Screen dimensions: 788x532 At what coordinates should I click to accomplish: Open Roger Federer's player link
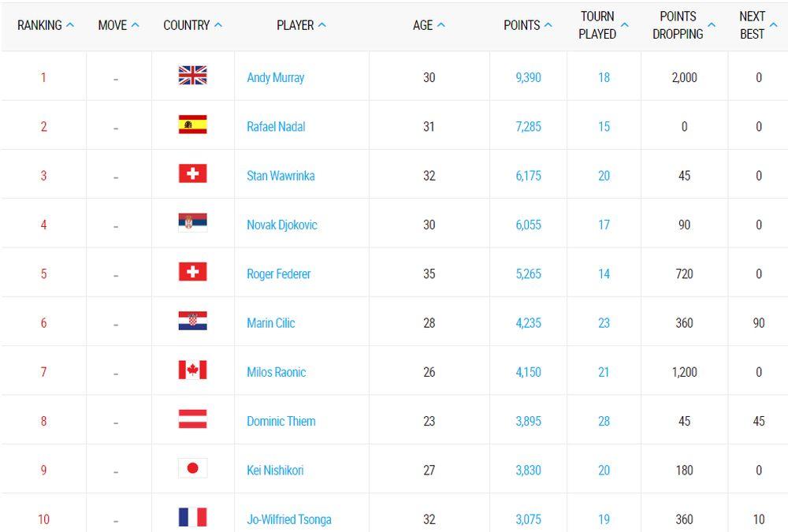click(278, 273)
